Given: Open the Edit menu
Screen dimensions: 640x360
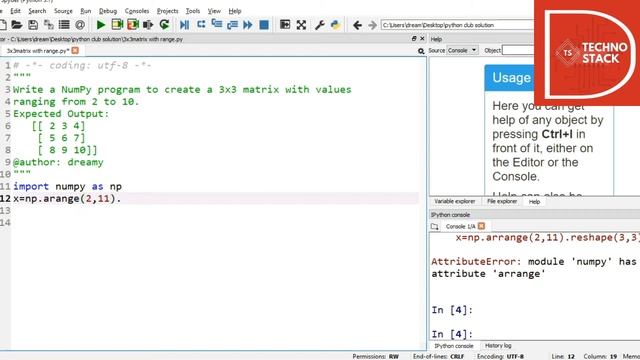Looking at the screenshot, I should [x=16, y=11].
